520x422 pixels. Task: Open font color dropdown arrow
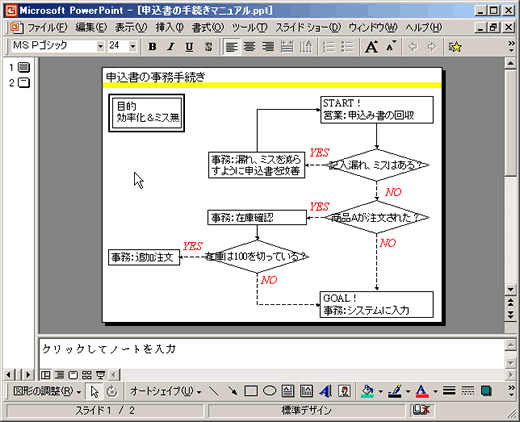point(435,392)
